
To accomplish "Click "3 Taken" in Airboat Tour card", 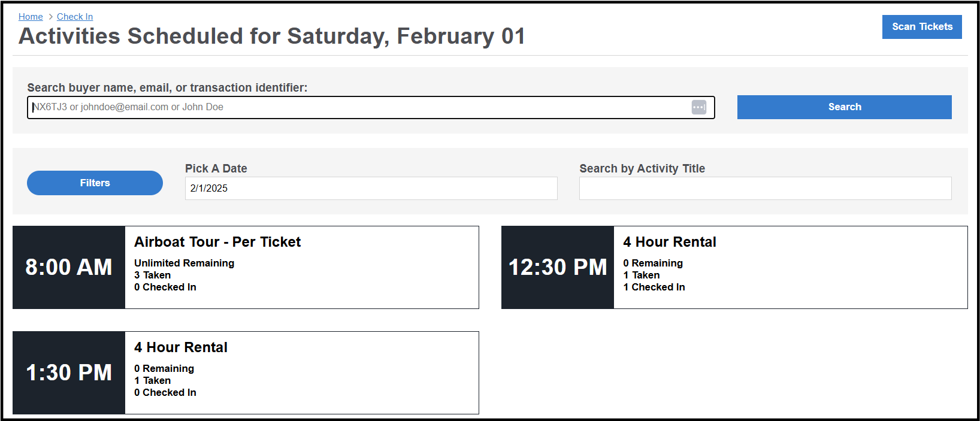I will click(x=152, y=275).
